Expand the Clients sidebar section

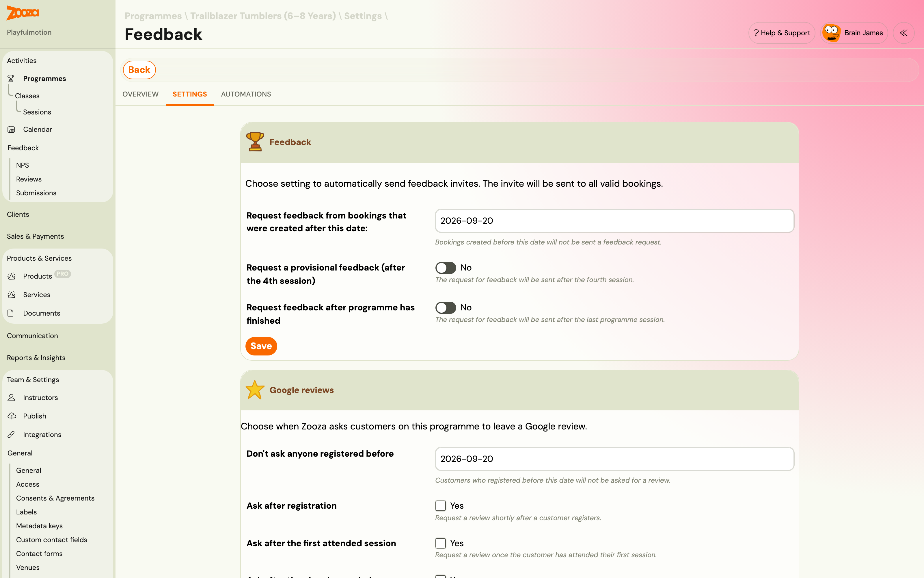coord(18,214)
